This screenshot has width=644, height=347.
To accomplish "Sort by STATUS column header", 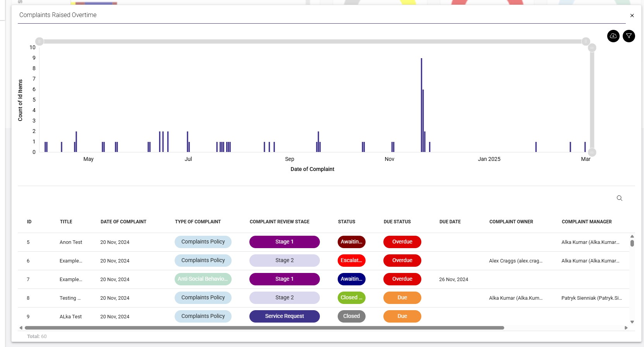I will pyautogui.click(x=347, y=222).
